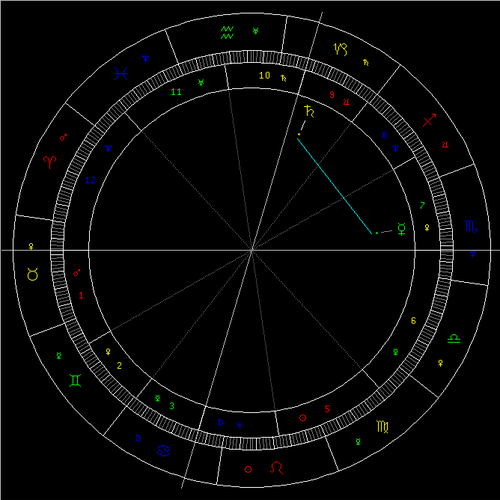Select the yellow Capricorn sign glyph

341,49
